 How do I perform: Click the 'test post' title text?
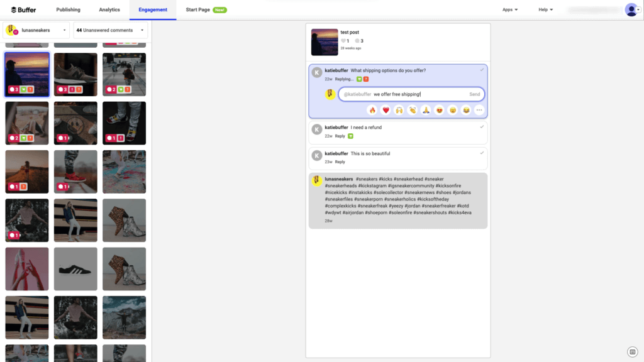350,33
